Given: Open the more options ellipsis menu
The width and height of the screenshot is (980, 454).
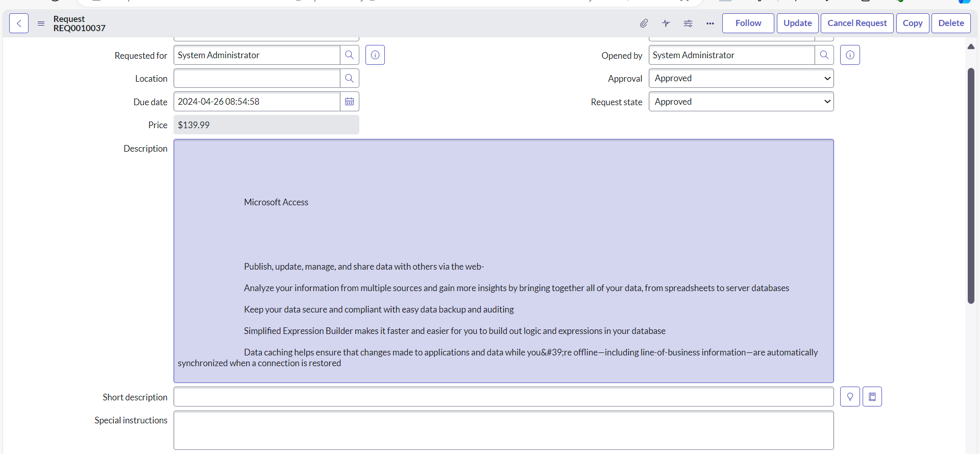Looking at the screenshot, I should pyautogui.click(x=710, y=23).
